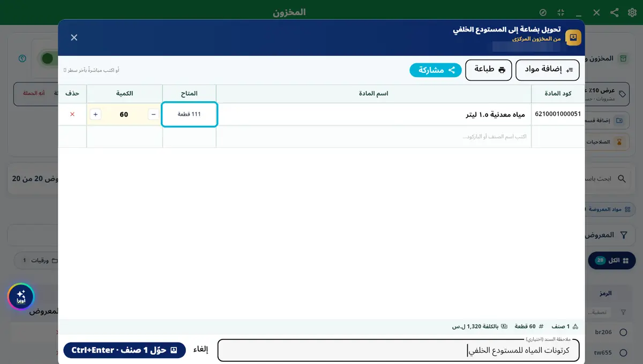Toggle the green switch in background page
The image size is (643, 364).
coord(47,58)
